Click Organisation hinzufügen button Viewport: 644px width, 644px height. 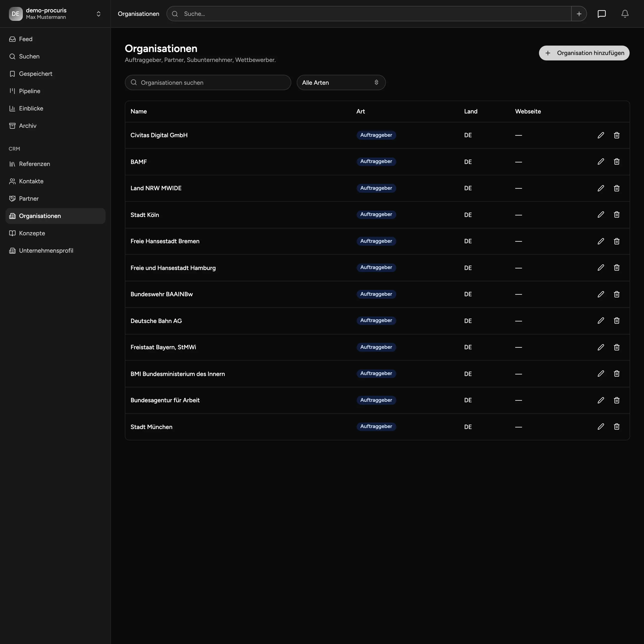click(x=584, y=53)
